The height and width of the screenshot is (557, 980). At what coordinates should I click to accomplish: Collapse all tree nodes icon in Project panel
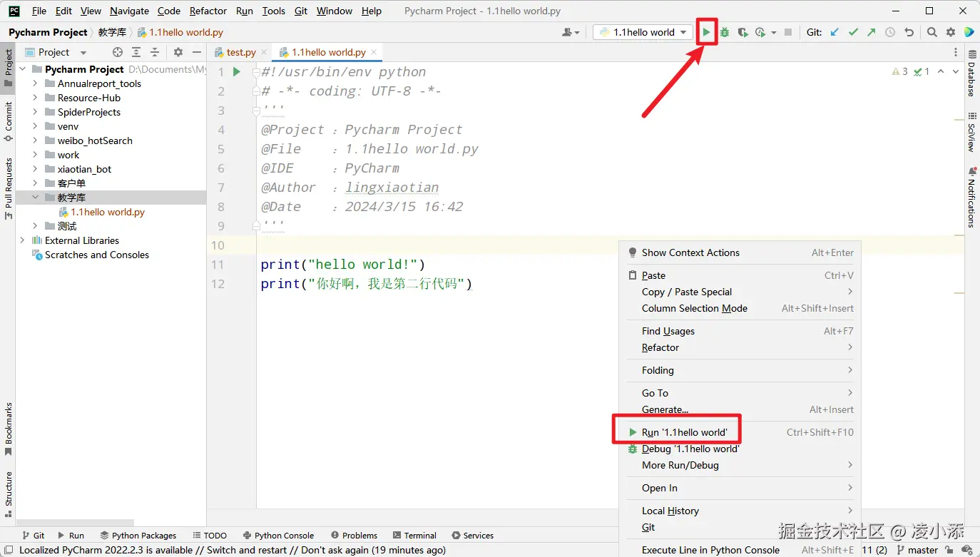(x=155, y=52)
